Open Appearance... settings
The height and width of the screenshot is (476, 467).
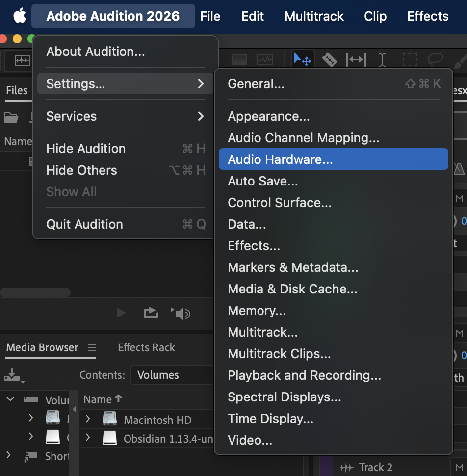coord(334,116)
